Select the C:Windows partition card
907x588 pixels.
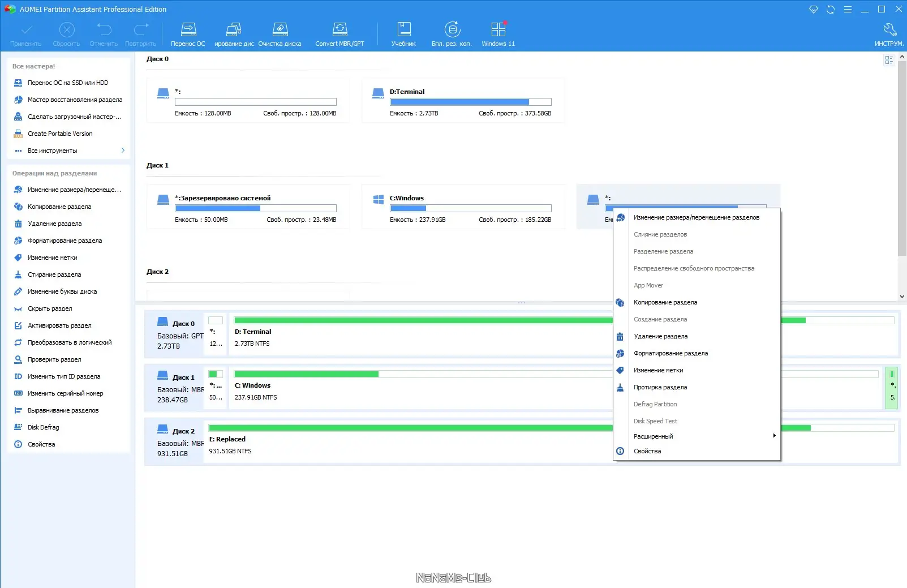[x=463, y=207]
